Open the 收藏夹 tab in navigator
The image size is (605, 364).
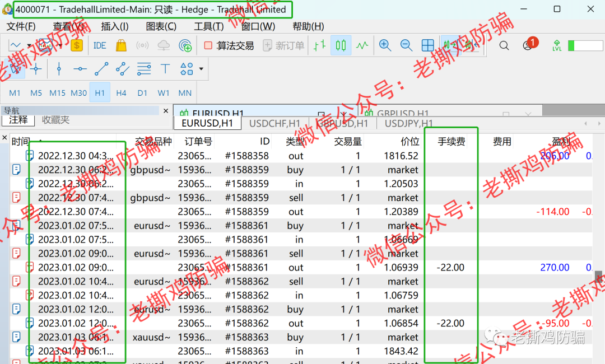[x=55, y=120]
